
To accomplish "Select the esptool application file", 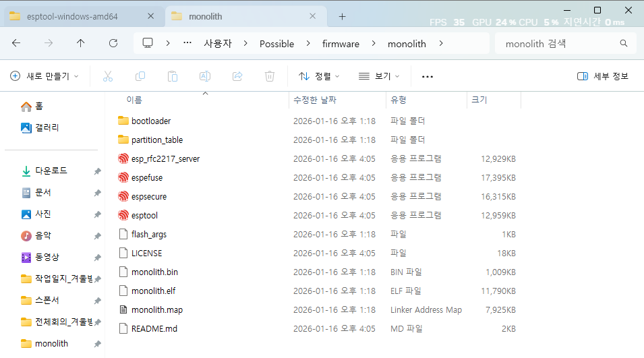I will [x=144, y=215].
